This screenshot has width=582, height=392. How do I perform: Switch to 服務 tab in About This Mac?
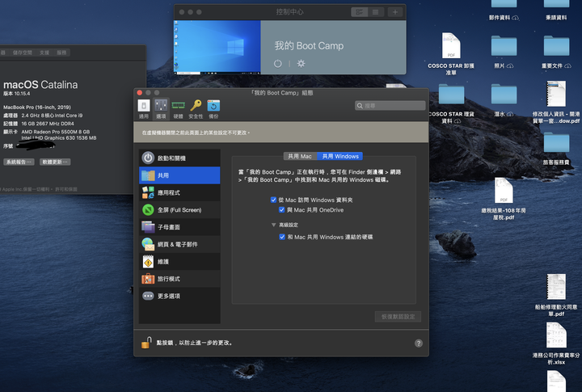(x=61, y=53)
